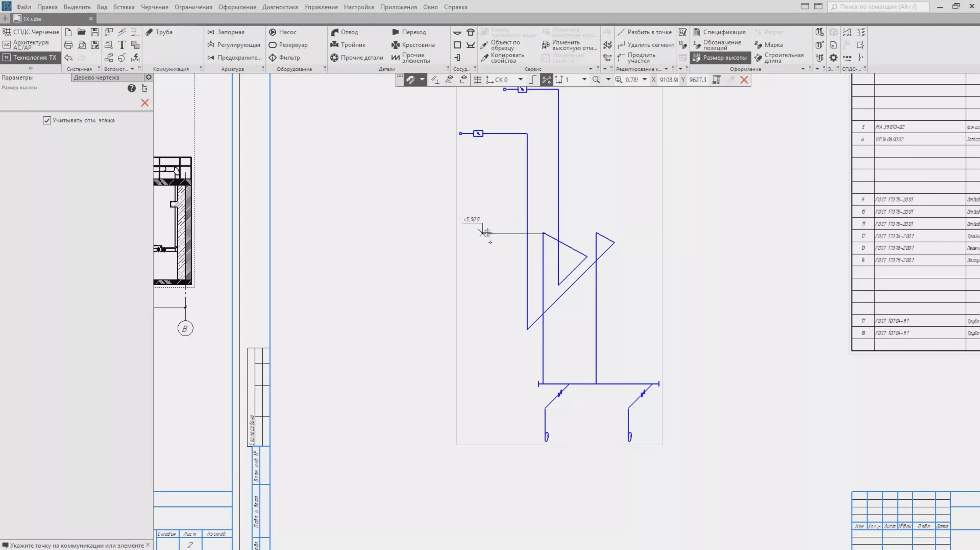Screen dimensions: 980x550
Task: Click the Насос pump tool
Action: click(x=283, y=32)
